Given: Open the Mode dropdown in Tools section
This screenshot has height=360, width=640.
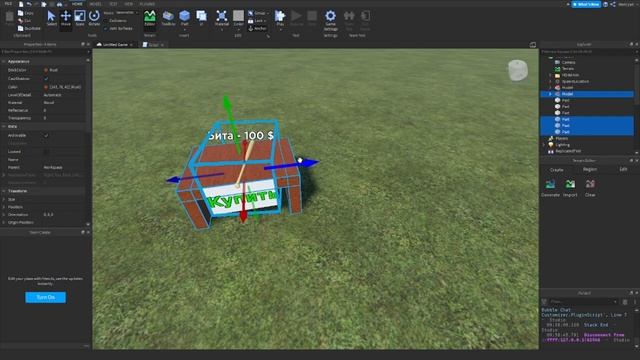Looking at the screenshot, I should pos(126,13).
